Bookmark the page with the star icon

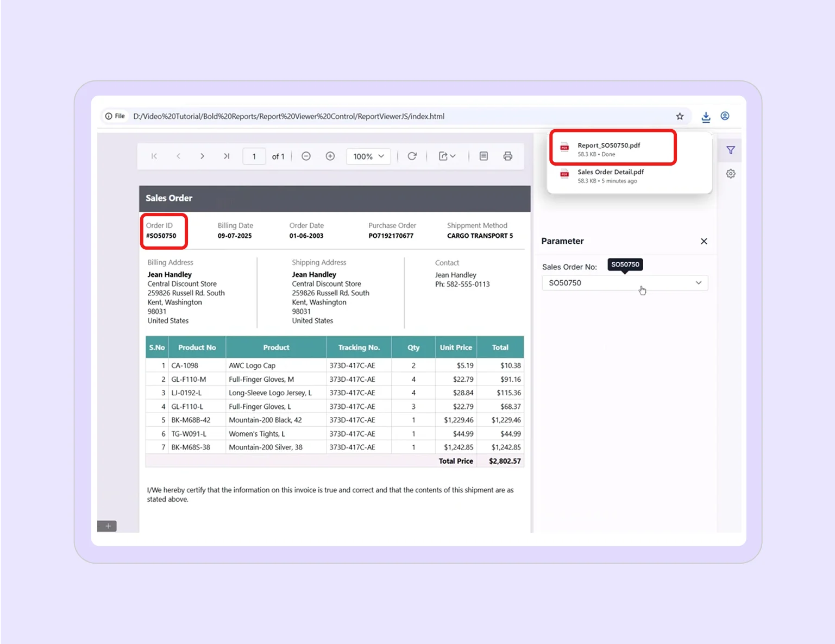[680, 116]
